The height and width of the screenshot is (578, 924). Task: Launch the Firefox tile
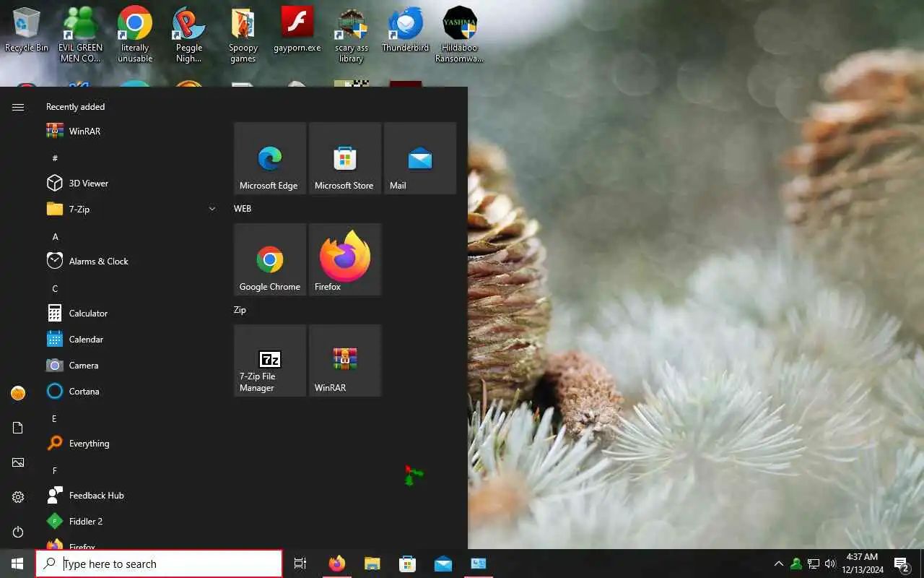click(x=345, y=259)
